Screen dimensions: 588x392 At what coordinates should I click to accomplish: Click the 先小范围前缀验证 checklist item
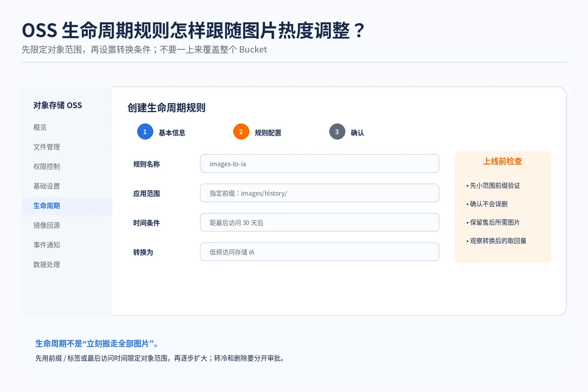493,186
